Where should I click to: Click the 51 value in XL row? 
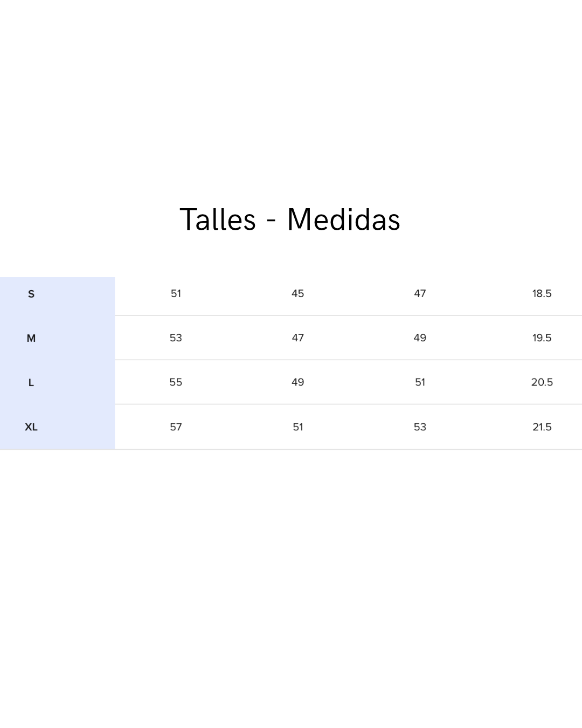297,427
